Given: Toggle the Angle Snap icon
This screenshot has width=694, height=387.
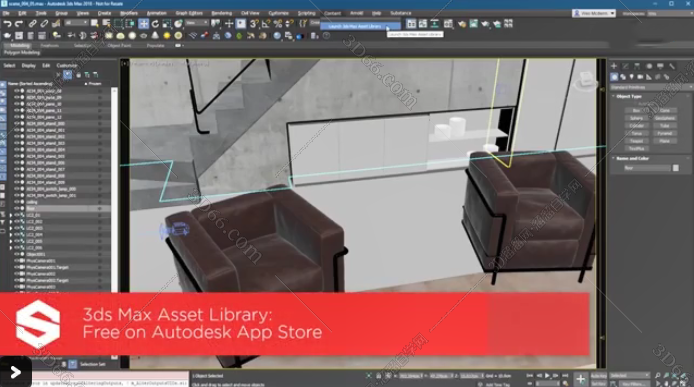Looking at the screenshot, I should click(266, 23).
